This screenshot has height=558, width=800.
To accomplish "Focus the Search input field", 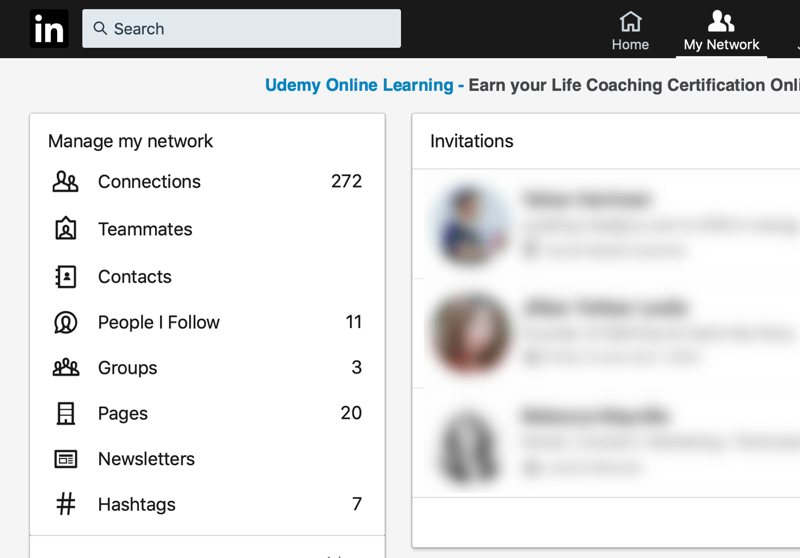I will pyautogui.click(x=241, y=29).
